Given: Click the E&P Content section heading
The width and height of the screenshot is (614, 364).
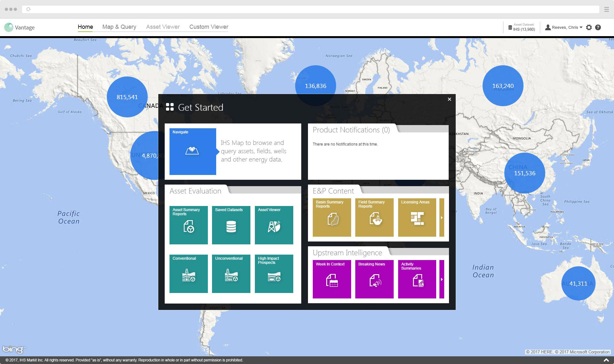Looking at the screenshot, I should tap(333, 191).
